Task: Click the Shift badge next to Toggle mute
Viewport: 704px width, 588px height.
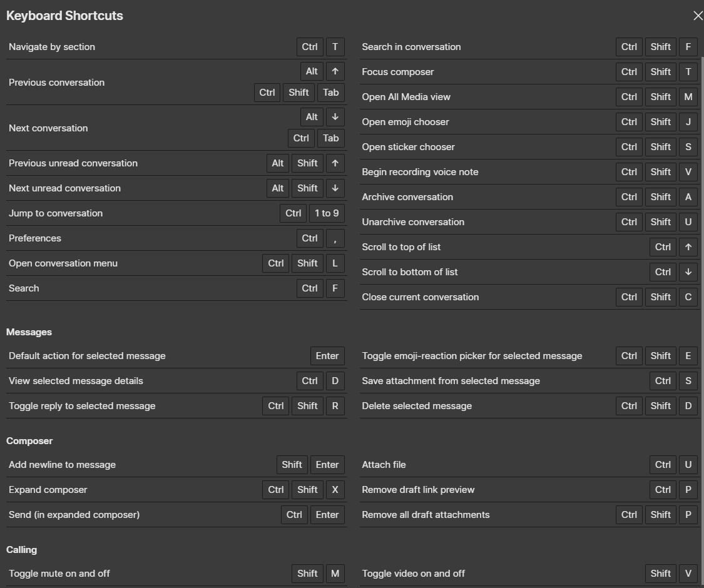Action: coord(307,573)
